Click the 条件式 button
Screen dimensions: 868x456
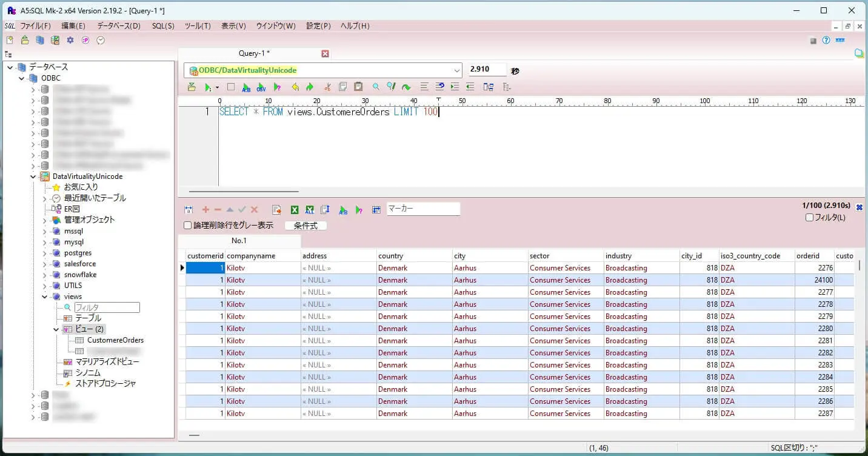[305, 226]
